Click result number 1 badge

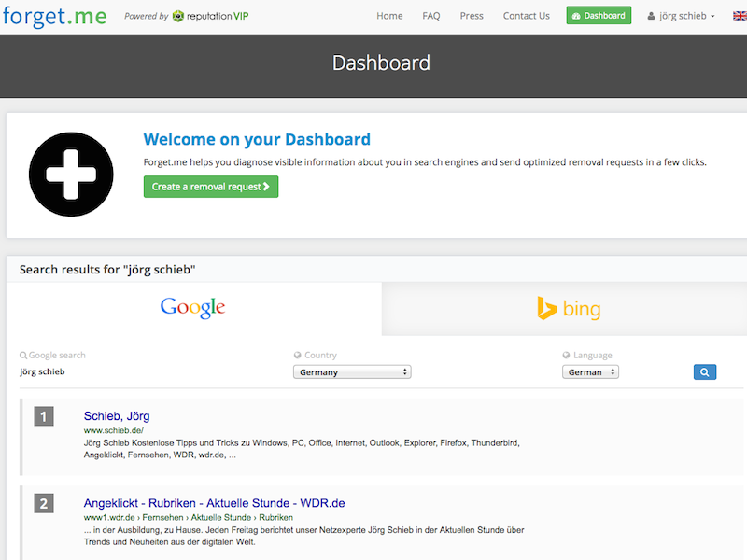tap(44, 416)
